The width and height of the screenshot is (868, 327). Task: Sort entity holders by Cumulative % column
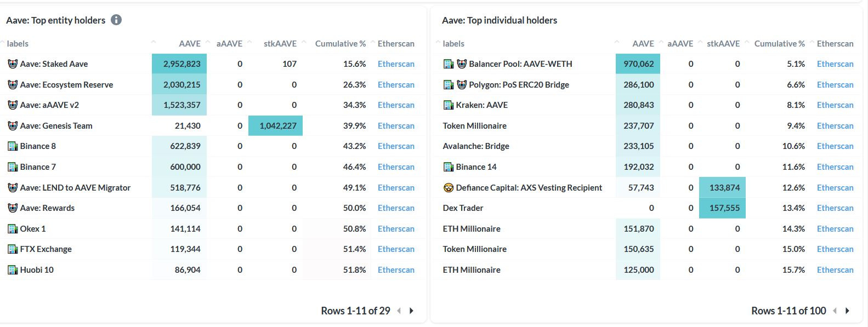[x=341, y=43]
